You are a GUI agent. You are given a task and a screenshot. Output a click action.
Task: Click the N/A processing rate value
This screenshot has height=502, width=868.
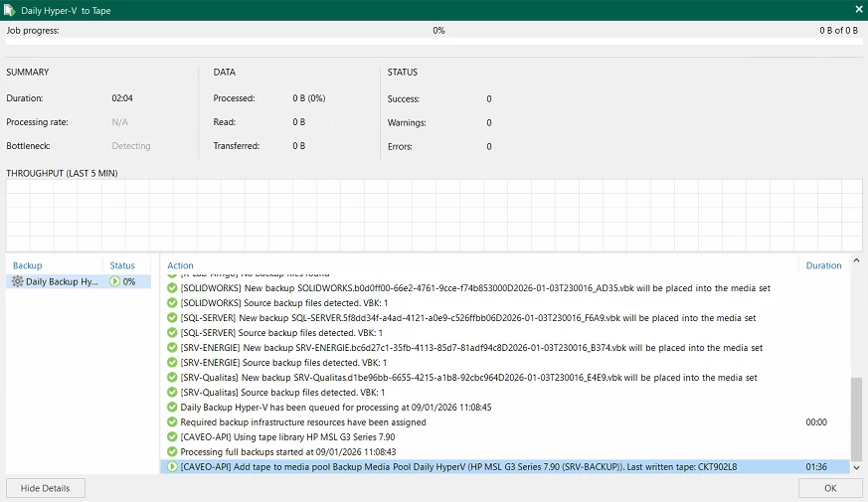119,122
